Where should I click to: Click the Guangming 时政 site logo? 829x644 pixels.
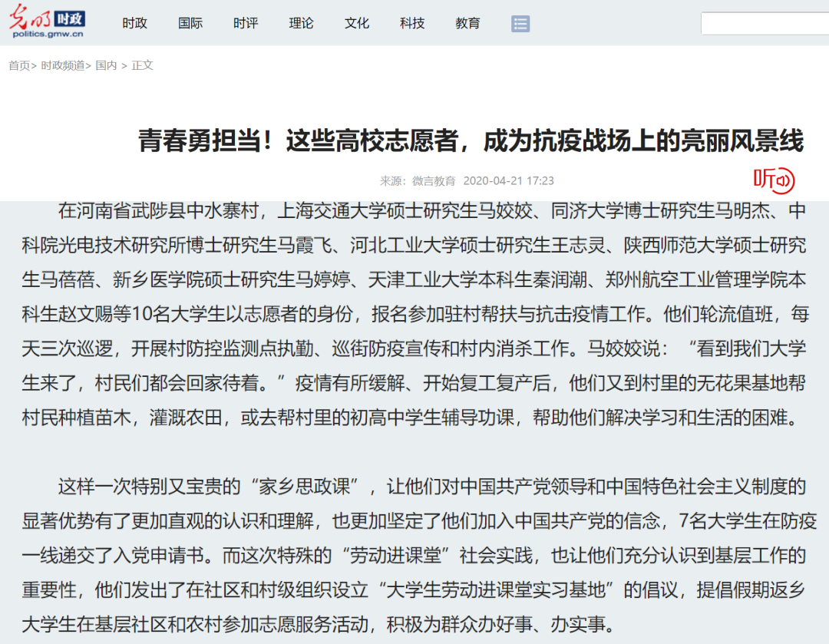pos(48,21)
